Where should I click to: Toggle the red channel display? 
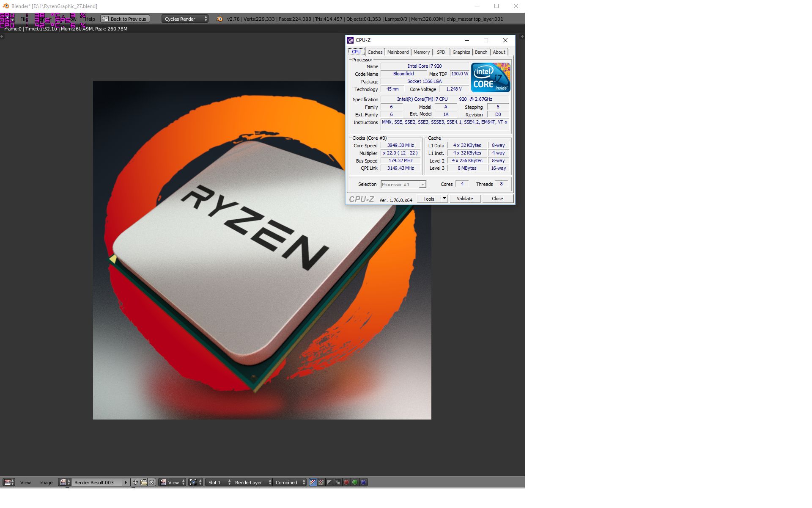click(346, 482)
